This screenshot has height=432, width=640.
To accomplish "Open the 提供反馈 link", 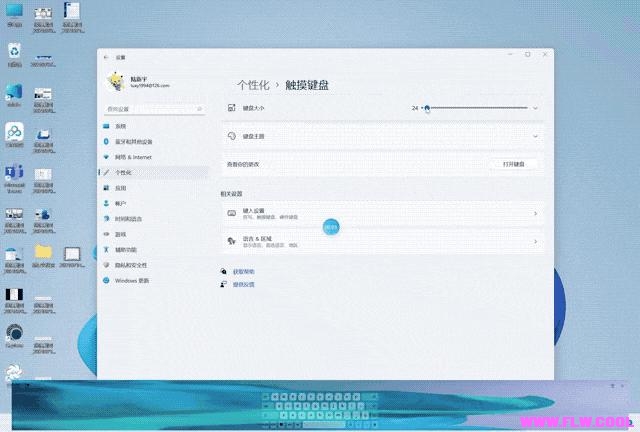I will 244,285.
